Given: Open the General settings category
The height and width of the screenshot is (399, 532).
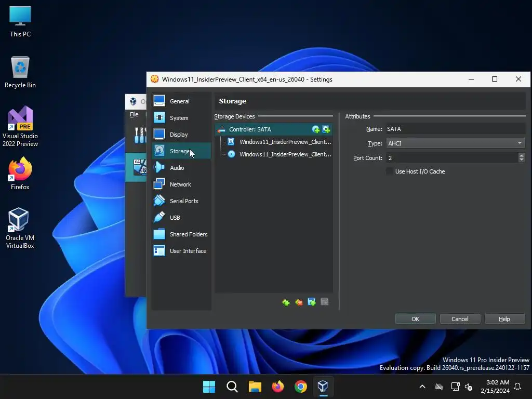Looking at the screenshot, I should (181, 101).
